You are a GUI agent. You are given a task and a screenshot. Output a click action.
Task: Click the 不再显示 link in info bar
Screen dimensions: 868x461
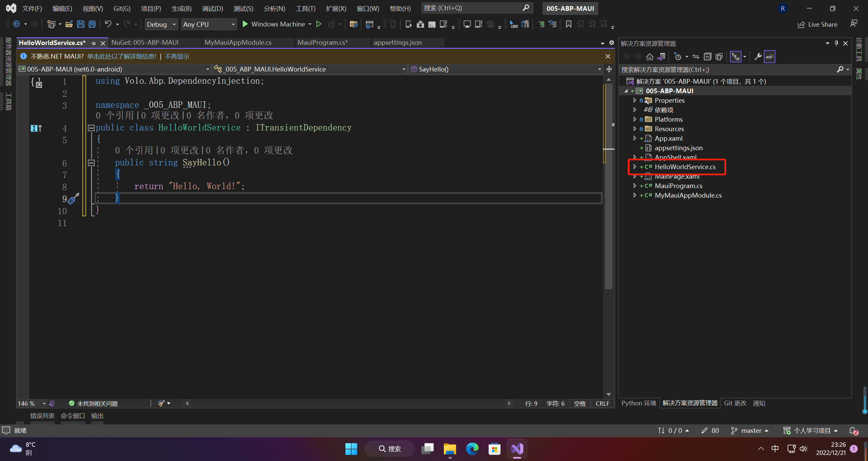click(x=177, y=57)
